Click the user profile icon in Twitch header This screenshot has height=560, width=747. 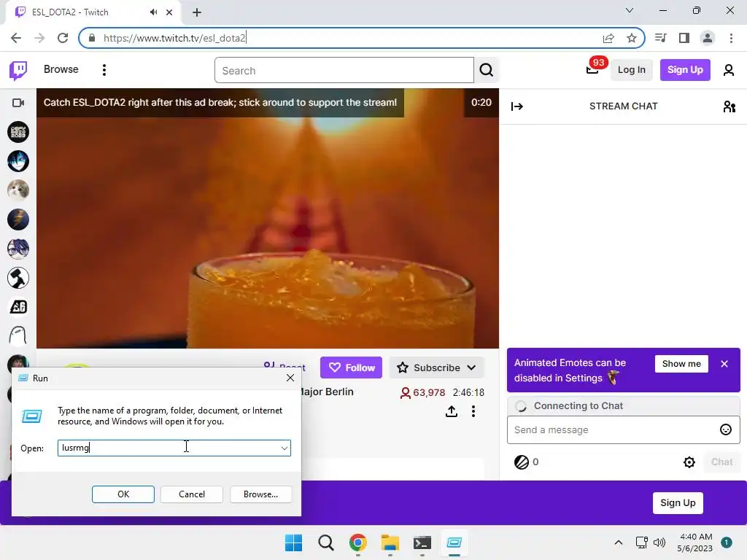pyautogui.click(x=729, y=70)
